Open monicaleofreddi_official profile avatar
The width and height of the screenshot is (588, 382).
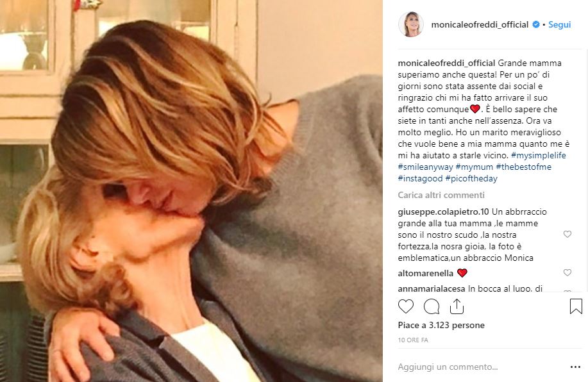tap(410, 24)
